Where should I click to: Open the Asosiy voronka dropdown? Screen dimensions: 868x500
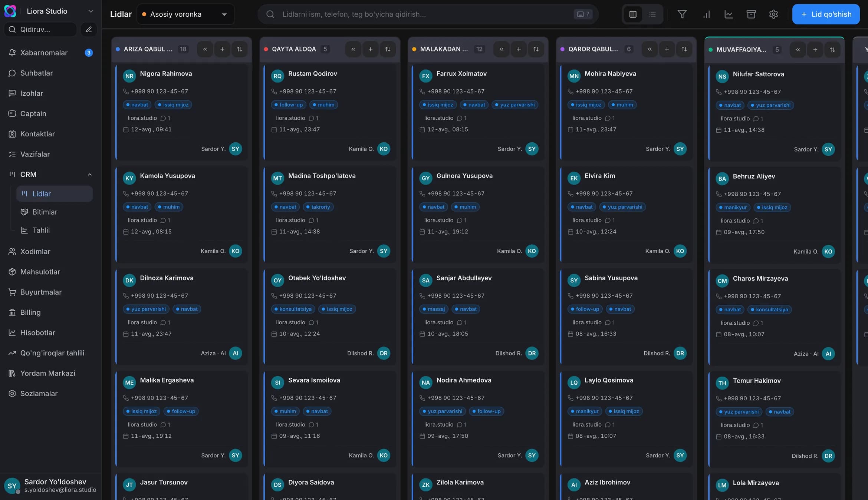point(185,14)
